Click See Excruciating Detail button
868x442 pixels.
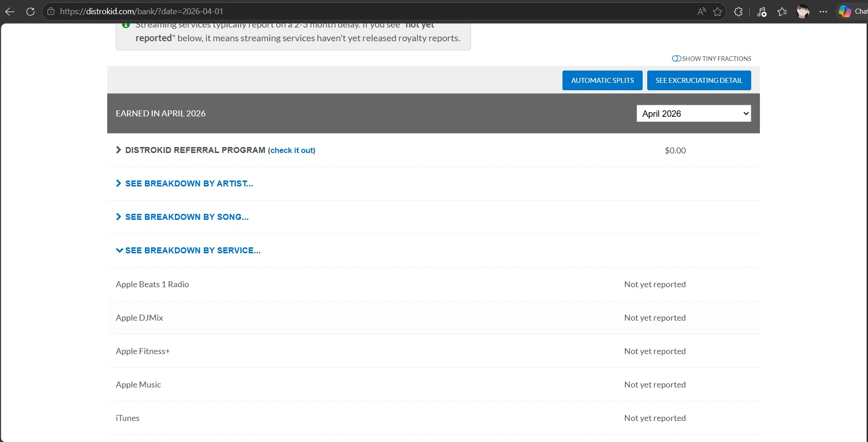[x=699, y=80]
